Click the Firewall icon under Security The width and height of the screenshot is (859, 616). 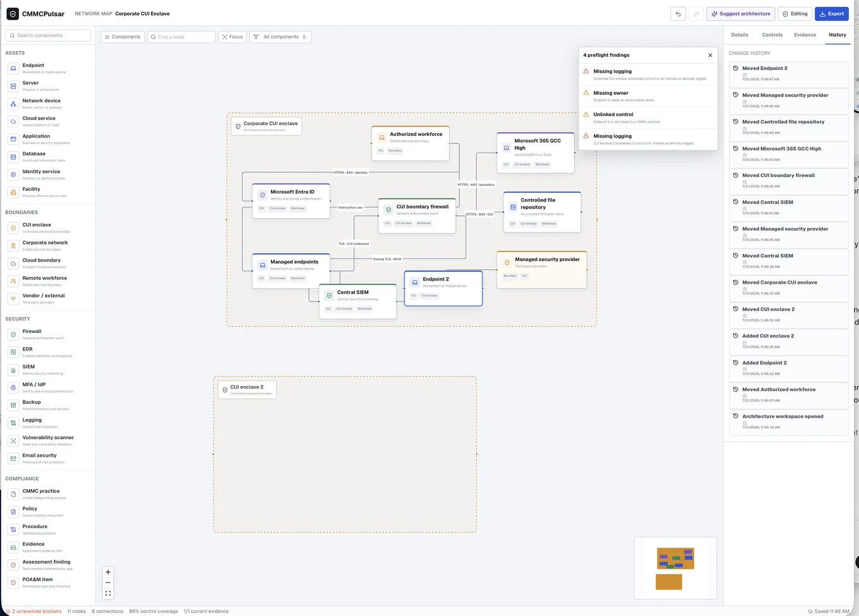pyautogui.click(x=13, y=334)
